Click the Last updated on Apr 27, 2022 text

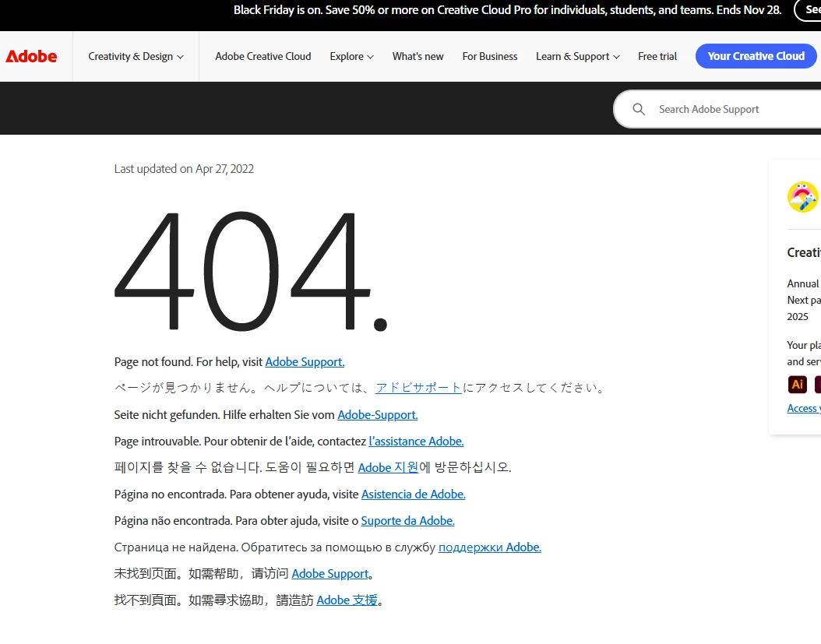tap(184, 168)
